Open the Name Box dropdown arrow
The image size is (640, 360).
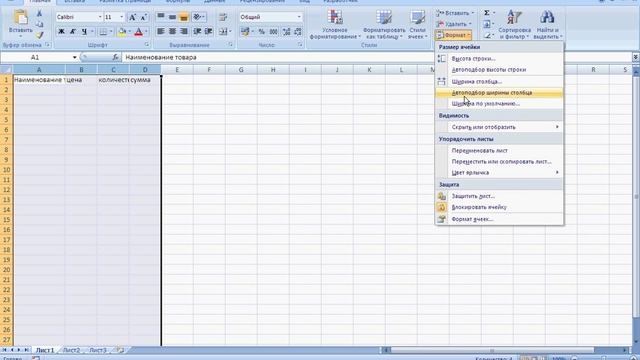tap(74, 58)
